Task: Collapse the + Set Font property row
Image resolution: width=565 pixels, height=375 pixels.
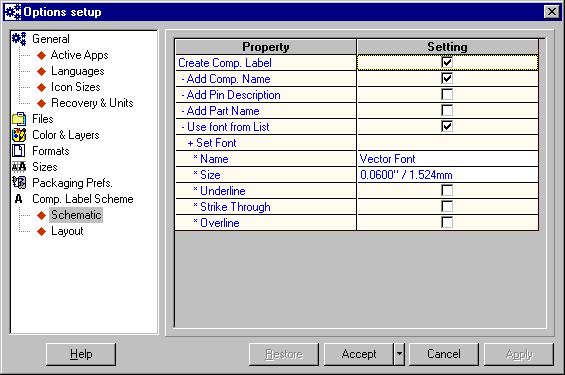Action: [x=266, y=143]
